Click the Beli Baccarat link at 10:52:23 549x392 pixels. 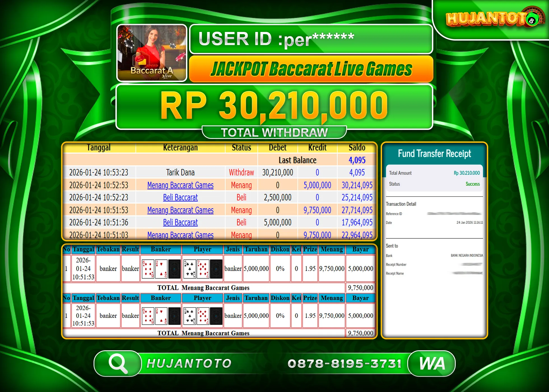click(x=180, y=197)
